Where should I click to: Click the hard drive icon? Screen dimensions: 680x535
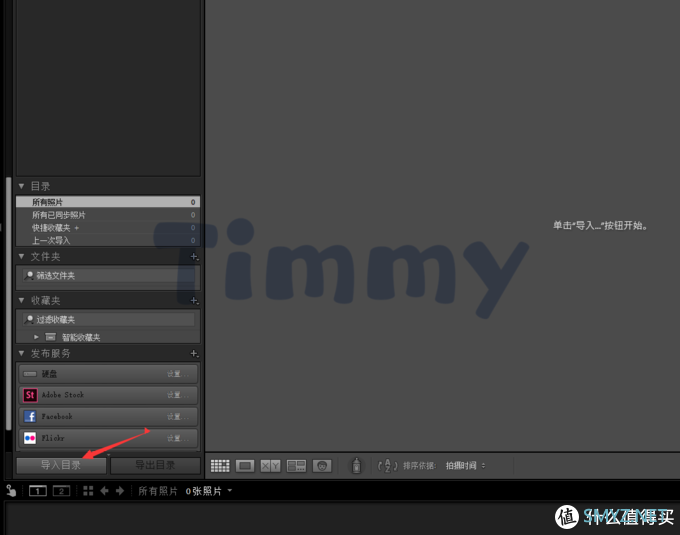[30, 374]
